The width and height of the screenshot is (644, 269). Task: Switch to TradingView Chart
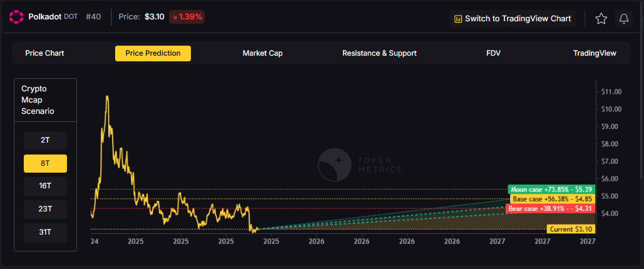(x=513, y=19)
